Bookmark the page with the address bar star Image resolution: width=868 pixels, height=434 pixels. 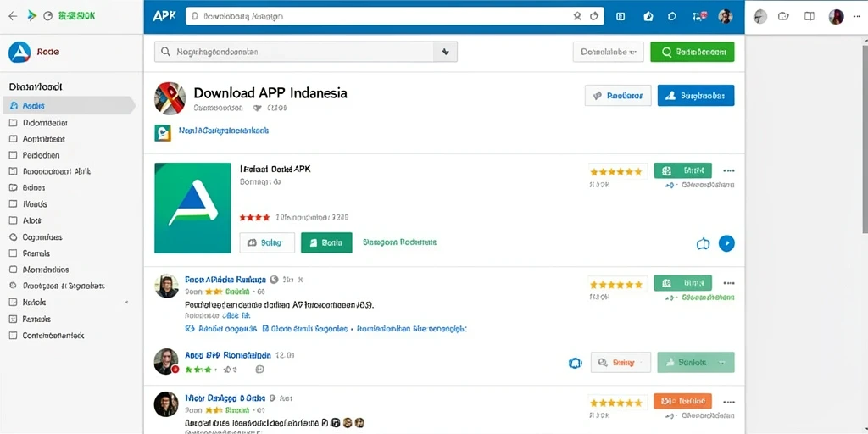[577, 17]
